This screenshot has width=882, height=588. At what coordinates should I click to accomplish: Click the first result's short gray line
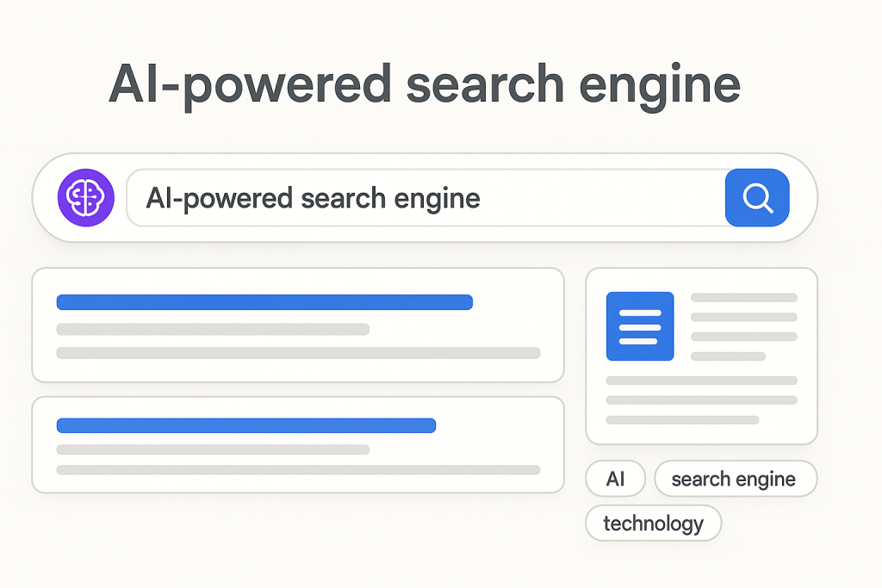click(x=213, y=329)
